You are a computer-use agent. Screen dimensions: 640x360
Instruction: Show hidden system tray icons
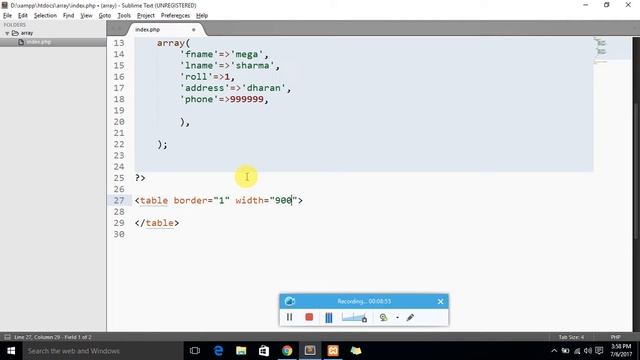(554, 351)
